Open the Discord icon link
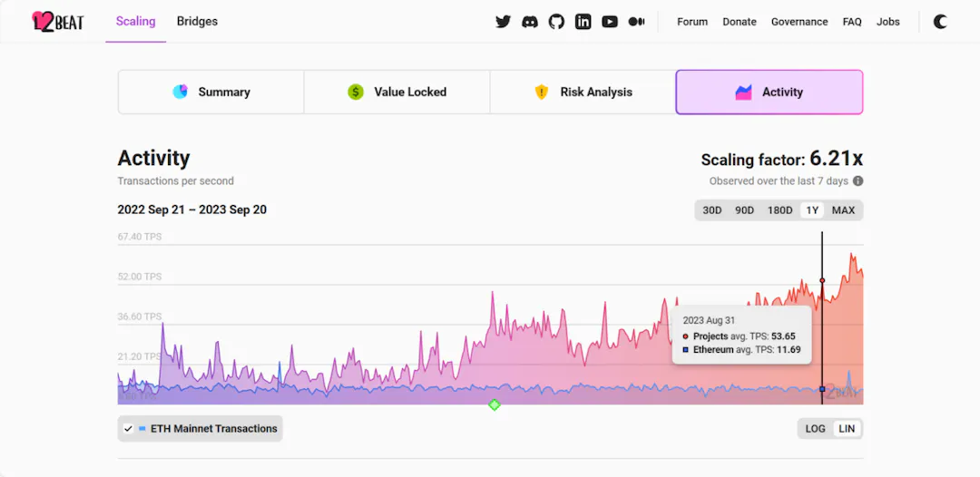The image size is (980, 477). coord(530,22)
